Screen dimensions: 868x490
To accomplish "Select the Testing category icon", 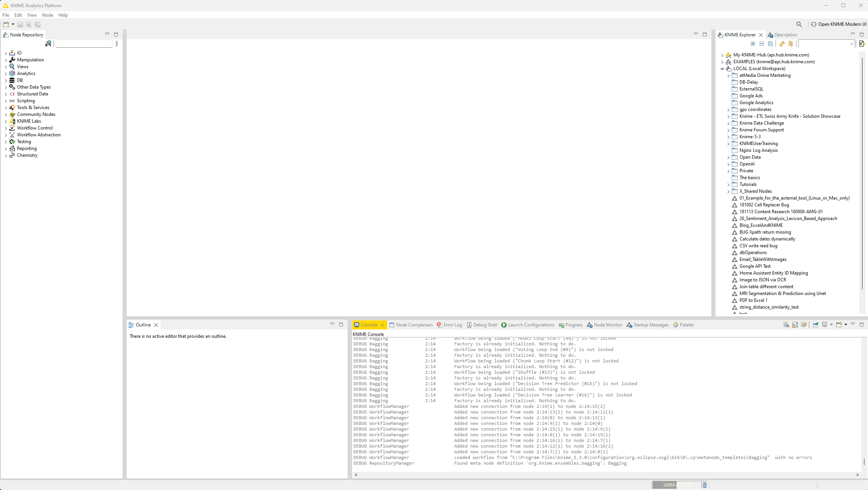I will tap(12, 142).
